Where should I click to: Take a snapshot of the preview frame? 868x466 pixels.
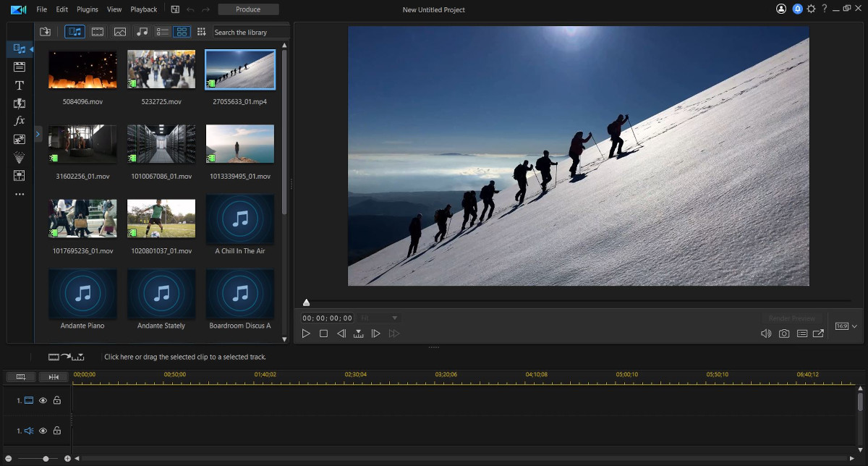pyautogui.click(x=783, y=333)
